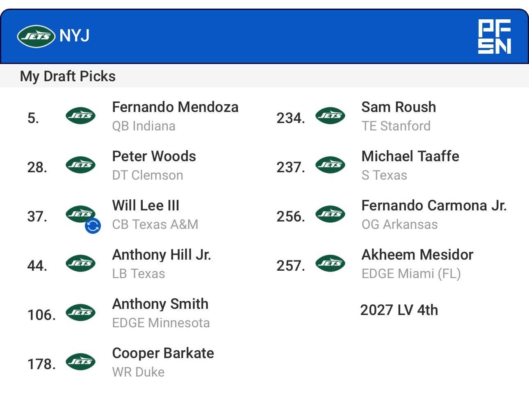Click the Jets logo beside pick 234

coord(330,116)
